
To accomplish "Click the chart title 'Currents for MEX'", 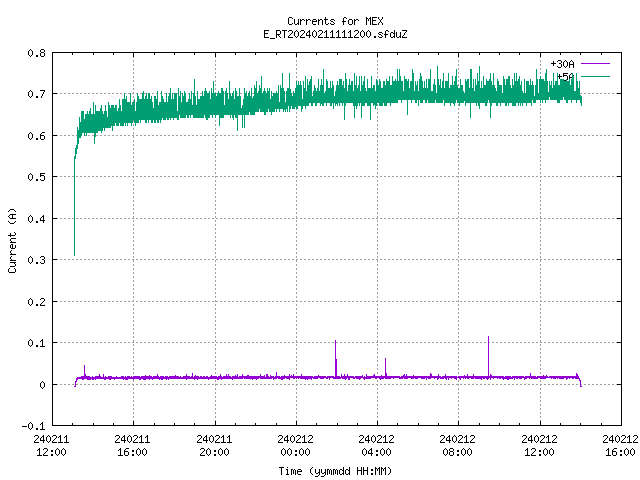I will point(335,21).
